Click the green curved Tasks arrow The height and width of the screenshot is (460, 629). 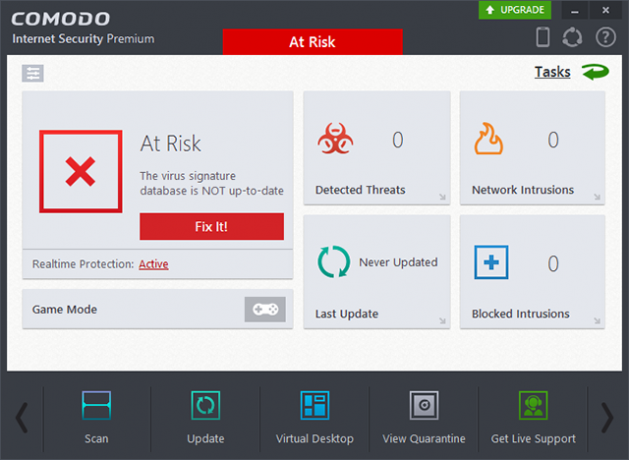(x=596, y=72)
